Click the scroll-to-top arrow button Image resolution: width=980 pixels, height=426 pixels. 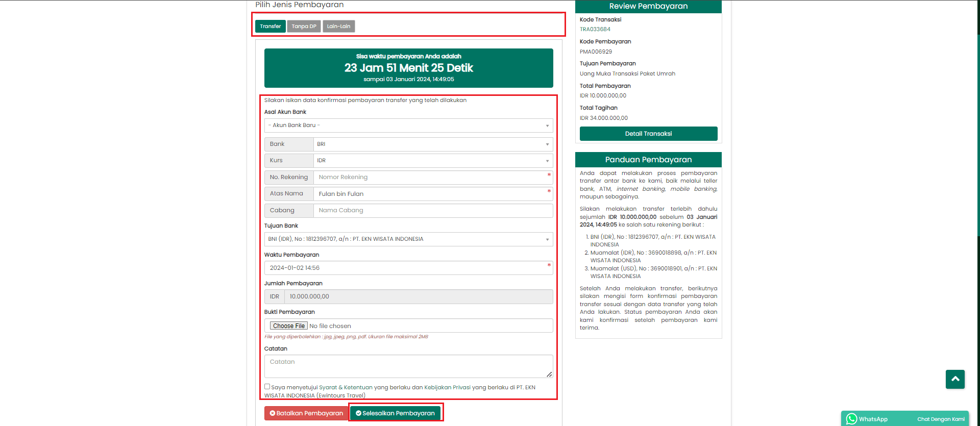tap(954, 379)
